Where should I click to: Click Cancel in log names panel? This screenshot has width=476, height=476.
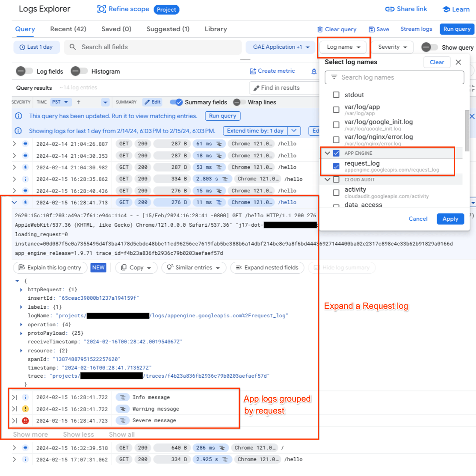(418, 219)
